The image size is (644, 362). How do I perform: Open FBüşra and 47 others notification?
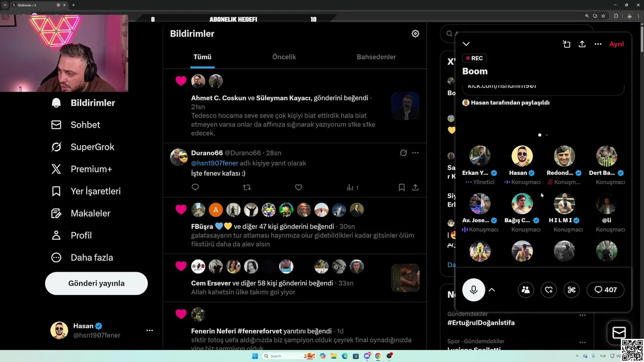click(294, 225)
